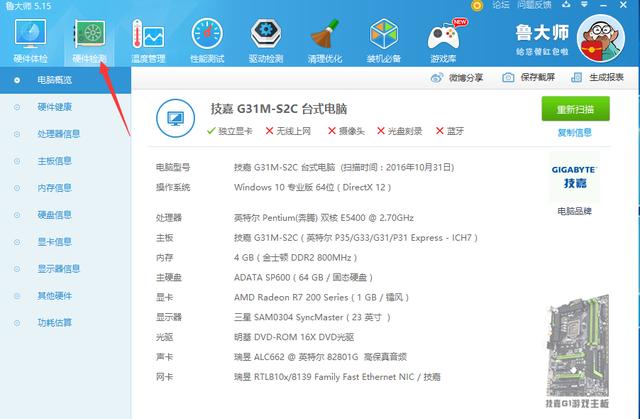This screenshot has width=640, height=419.
Task: Open 硬盘信息 sidebar item
Action: click(55, 215)
